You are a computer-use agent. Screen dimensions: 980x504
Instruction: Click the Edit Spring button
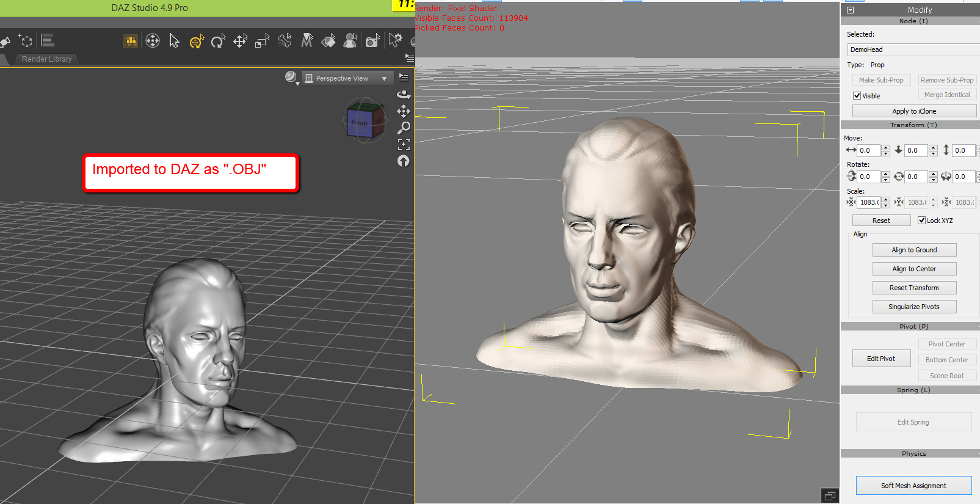pos(913,422)
